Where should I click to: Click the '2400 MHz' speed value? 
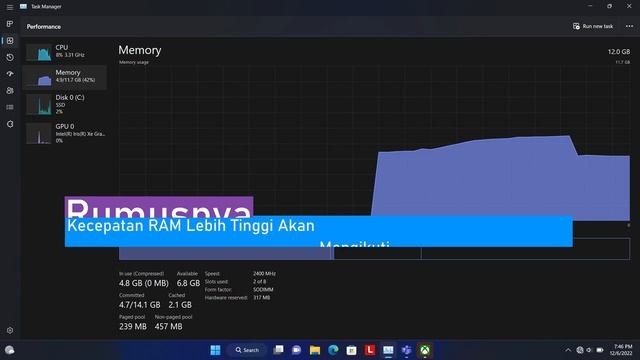pyautogui.click(x=264, y=273)
